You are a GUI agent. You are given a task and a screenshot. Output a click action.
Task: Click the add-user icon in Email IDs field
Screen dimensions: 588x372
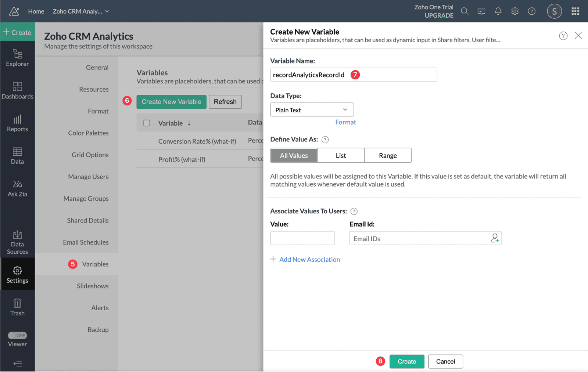point(495,238)
